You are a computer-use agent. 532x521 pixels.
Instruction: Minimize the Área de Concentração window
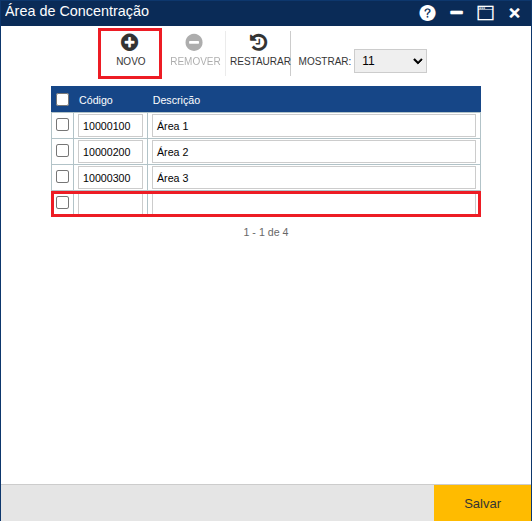tap(456, 13)
